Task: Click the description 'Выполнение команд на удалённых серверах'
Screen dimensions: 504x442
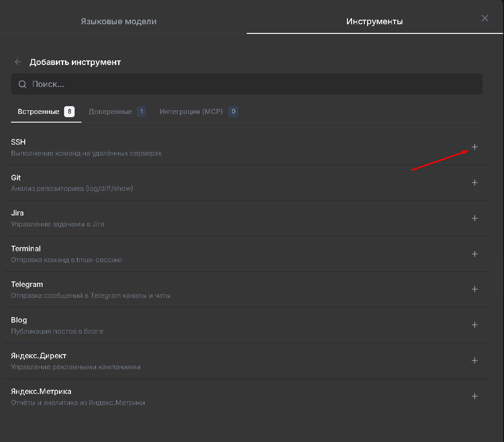Action: 87,153
